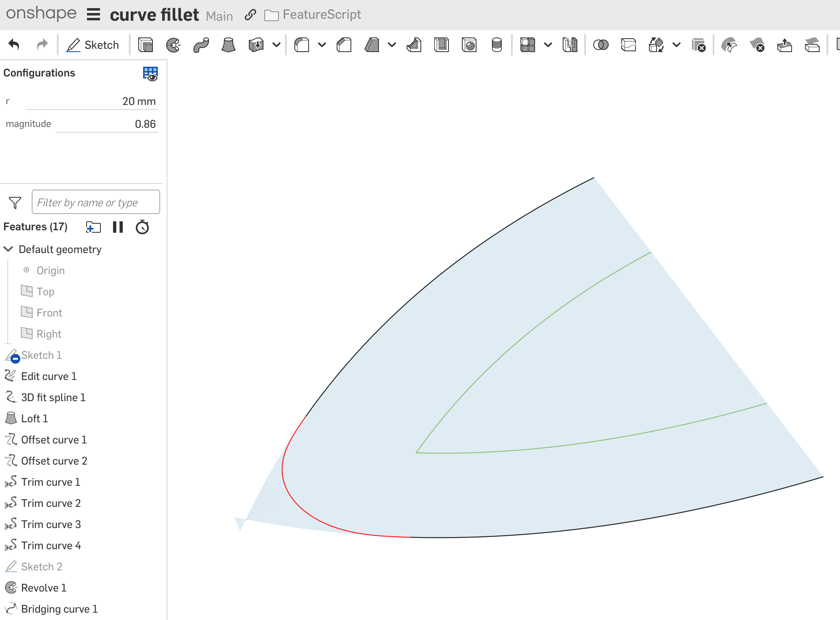Open the hamburger document menu
Viewport: 840px width, 620px height.
(94, 15)
